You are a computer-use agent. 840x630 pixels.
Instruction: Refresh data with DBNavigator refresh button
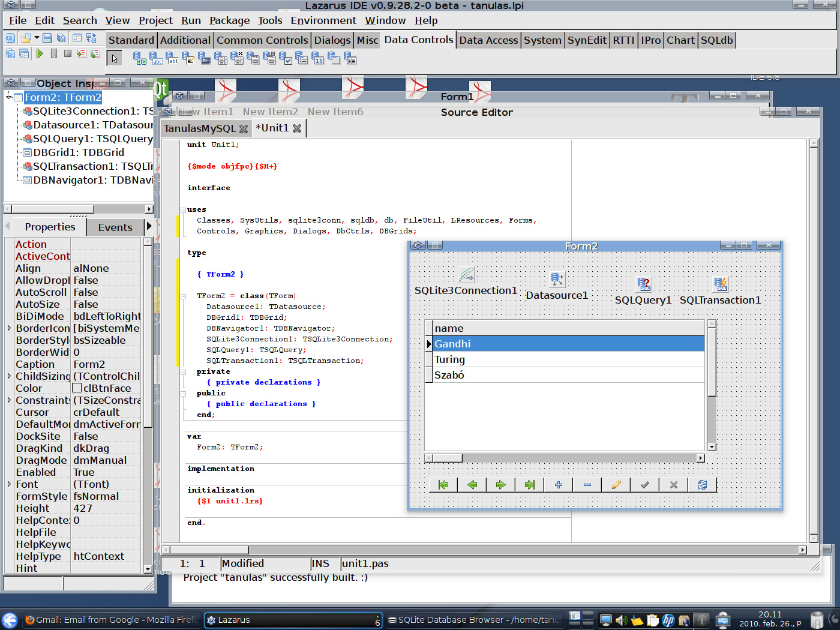(703, 485)
